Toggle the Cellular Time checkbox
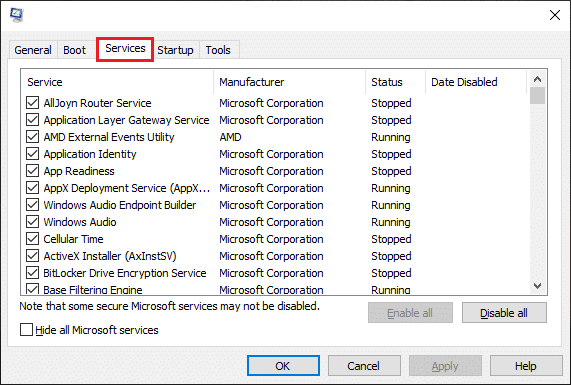The height and width of the screenshot is (385, 571). tap(32, 239)
